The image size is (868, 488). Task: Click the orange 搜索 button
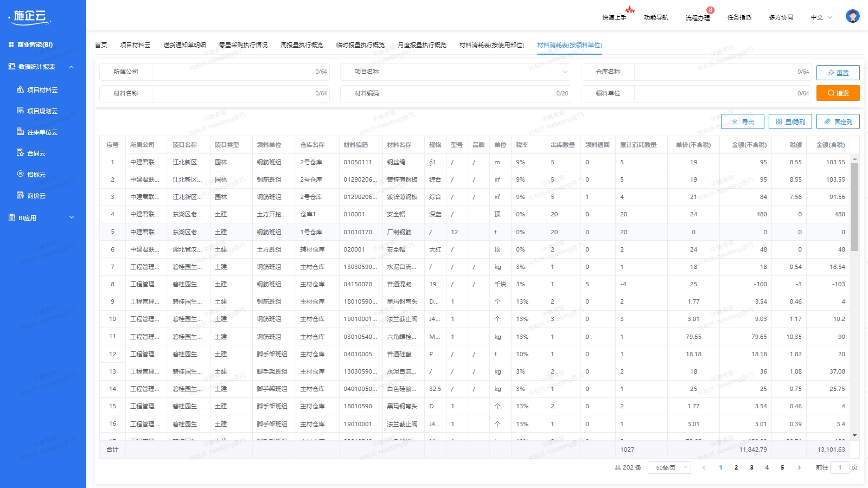tap(838, 93)
